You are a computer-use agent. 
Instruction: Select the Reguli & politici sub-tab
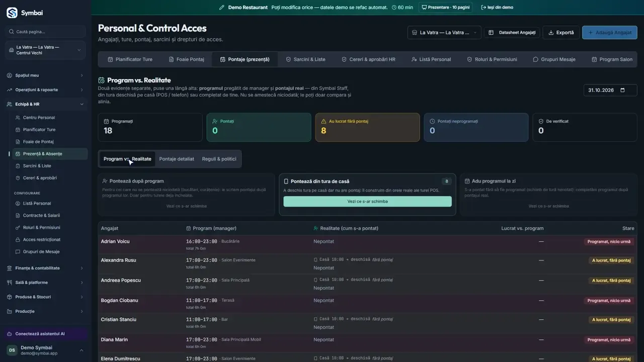coord(219,159)
